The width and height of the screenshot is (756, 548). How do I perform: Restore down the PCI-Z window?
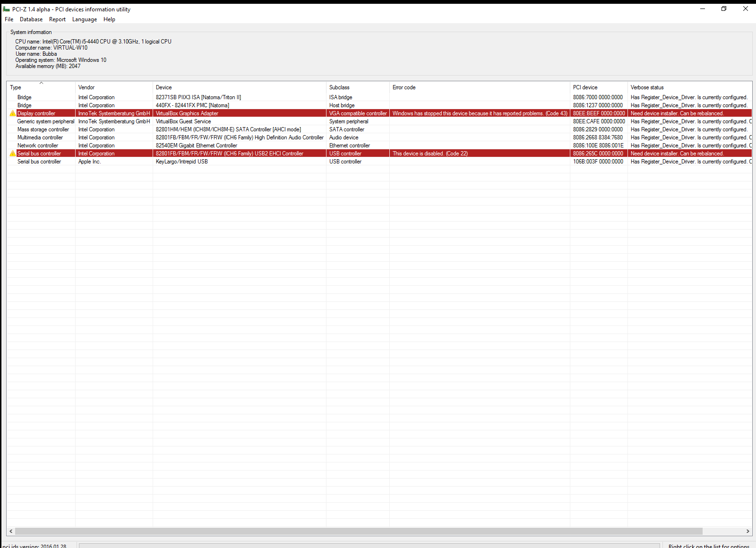724,9
